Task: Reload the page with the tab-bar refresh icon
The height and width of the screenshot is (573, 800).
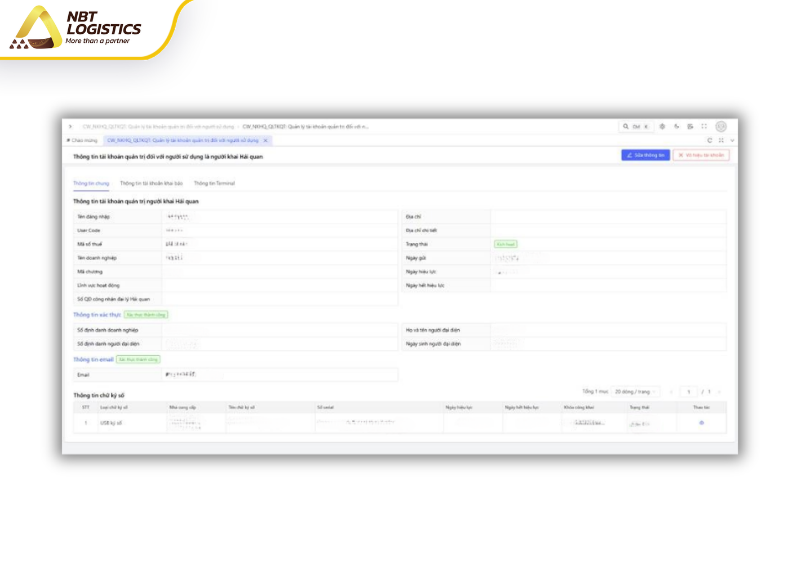Action: click(709, 140)
